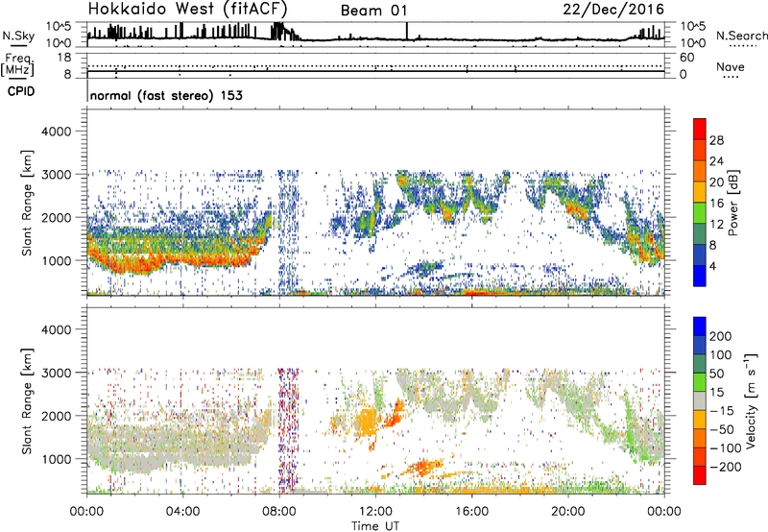Click the 16 label on the Power color bar

point(716,203)
